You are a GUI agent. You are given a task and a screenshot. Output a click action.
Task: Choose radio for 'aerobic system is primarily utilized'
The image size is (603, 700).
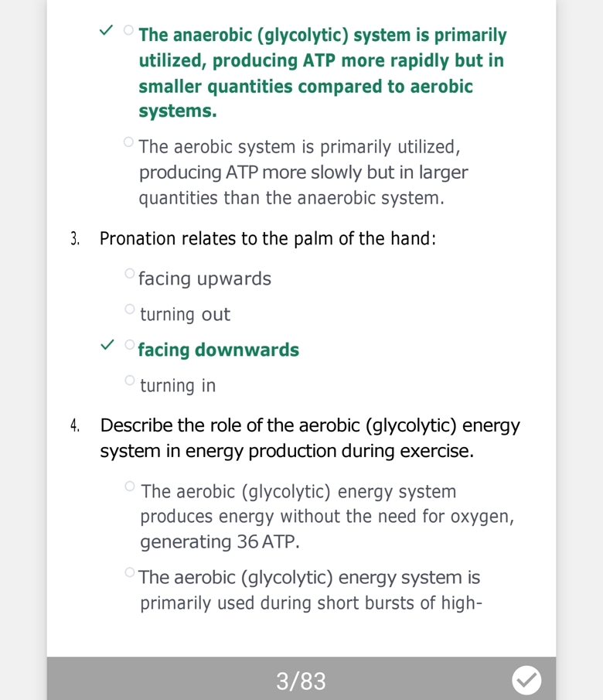coord(128,142)
